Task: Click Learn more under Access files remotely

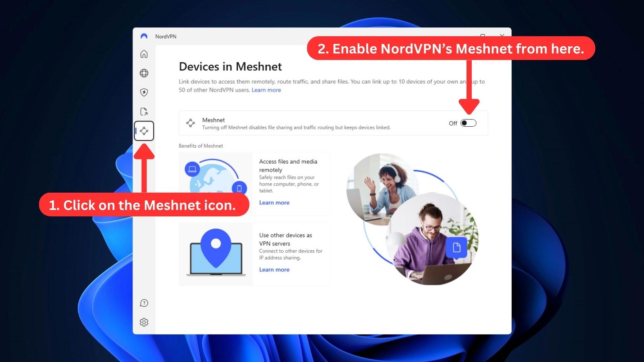Action: click(x=274, y=203)
